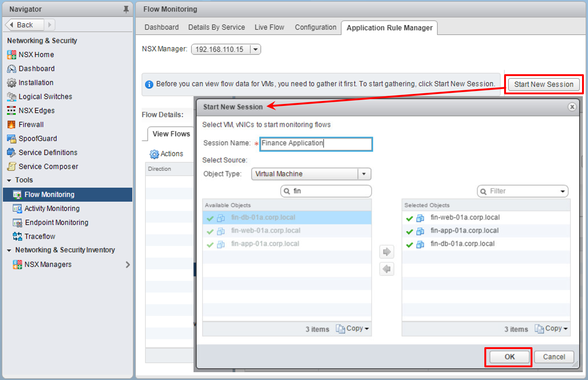This screenshot has height=380, width=588.
Task: Click left arrow to remove selected objects
Action: [x=387, y=269]
